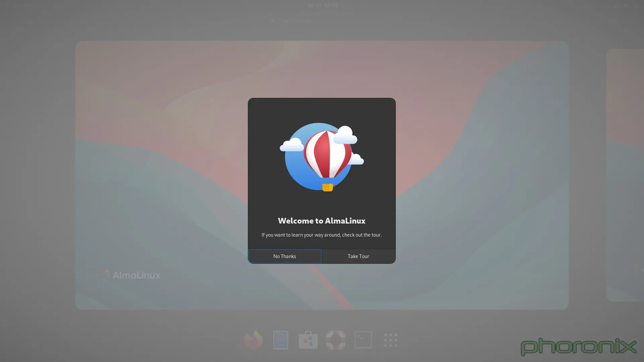Click the Take Tour button
The width and height of the screenshot is (644, 362).
pos(359,256)
